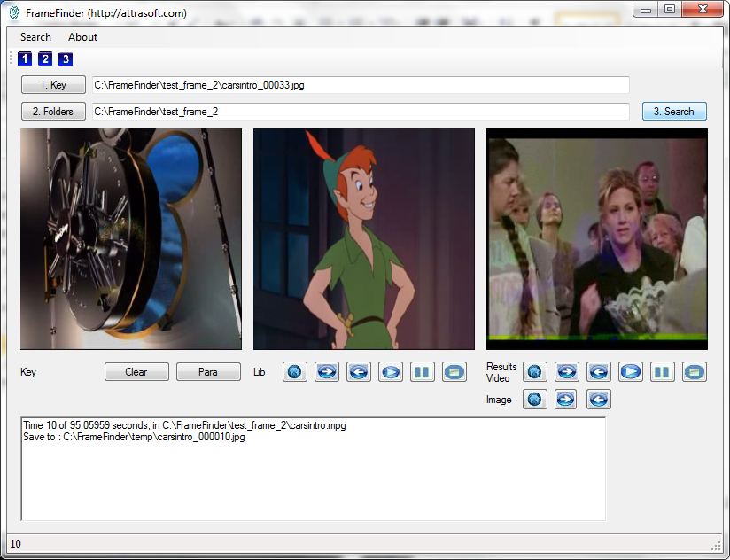
Task: Click the toolbar step 2 icon
Action: pyautogui.click(x=45, y=58)
